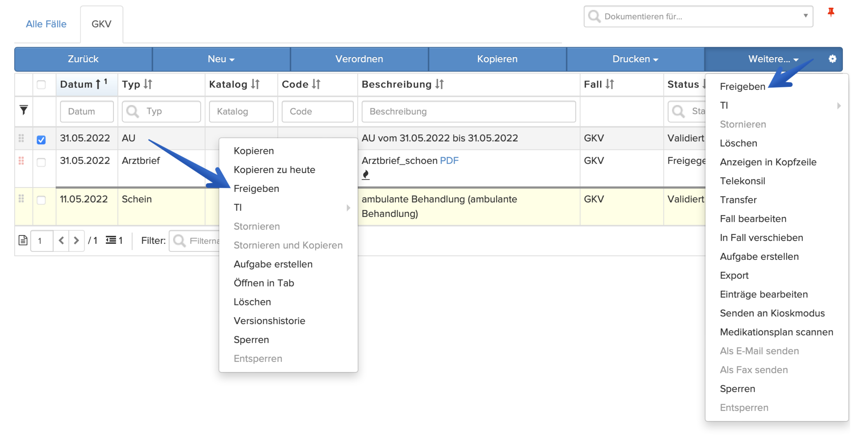Select Öffnen in Tab entry
Viewport: 868px width, 437px height.
click(264, 283)
